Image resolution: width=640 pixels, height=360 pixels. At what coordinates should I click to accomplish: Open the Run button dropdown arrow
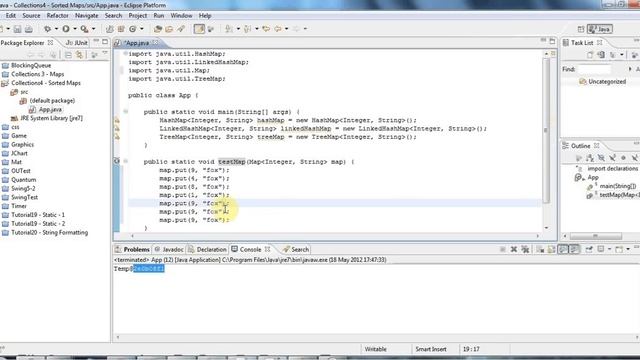click(x=75, y=29)
